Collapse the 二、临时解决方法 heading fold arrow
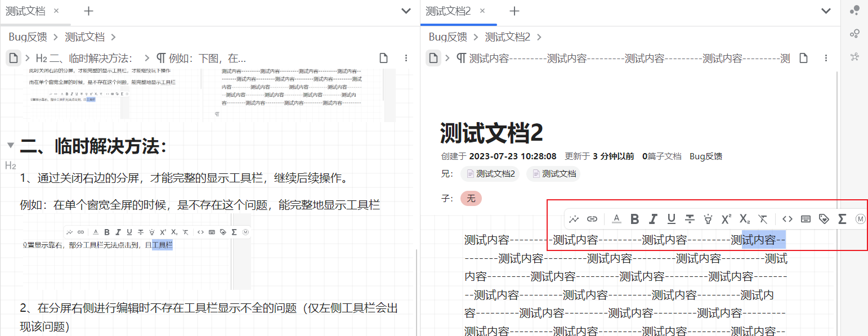 (10, 146)
